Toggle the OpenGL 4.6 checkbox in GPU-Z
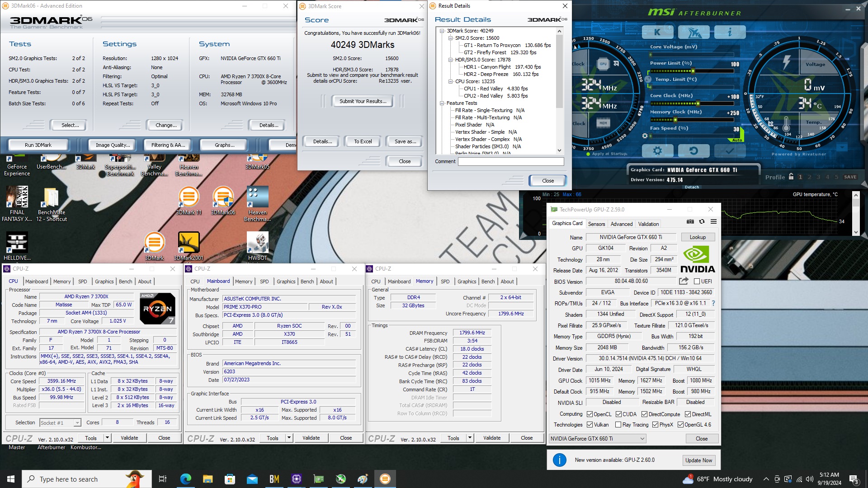 point(680,425)
